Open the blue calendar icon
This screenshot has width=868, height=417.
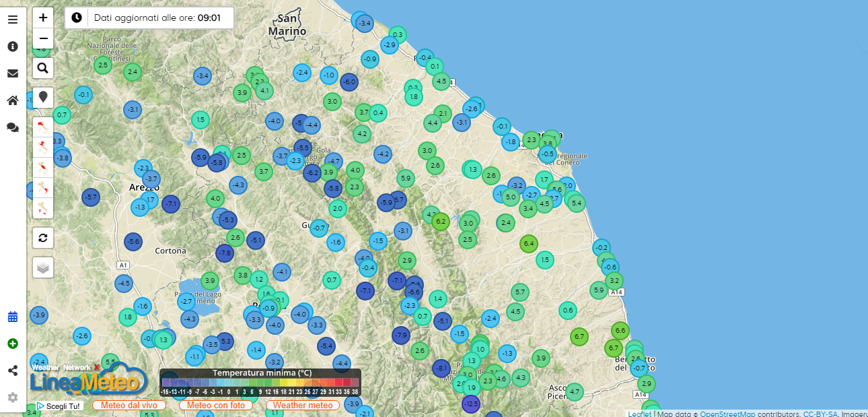(12, 317)
